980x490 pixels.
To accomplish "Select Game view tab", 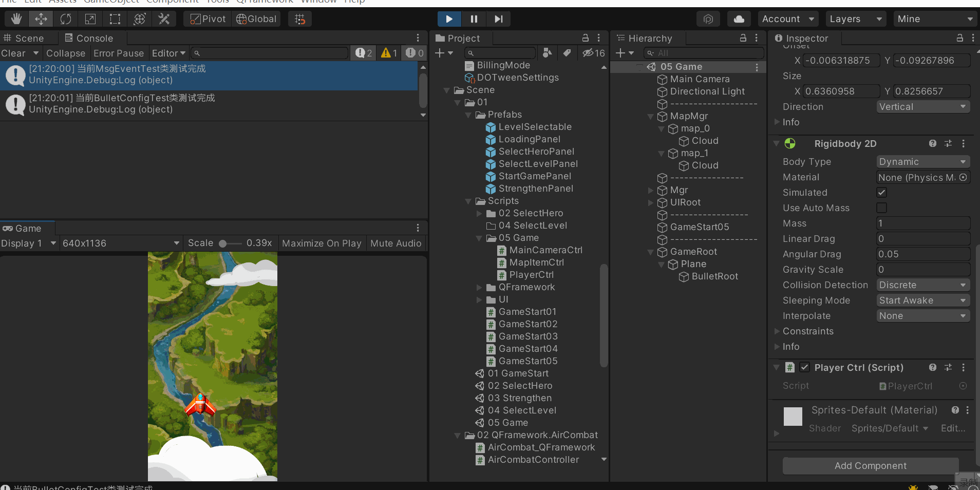I will (22, 228).
